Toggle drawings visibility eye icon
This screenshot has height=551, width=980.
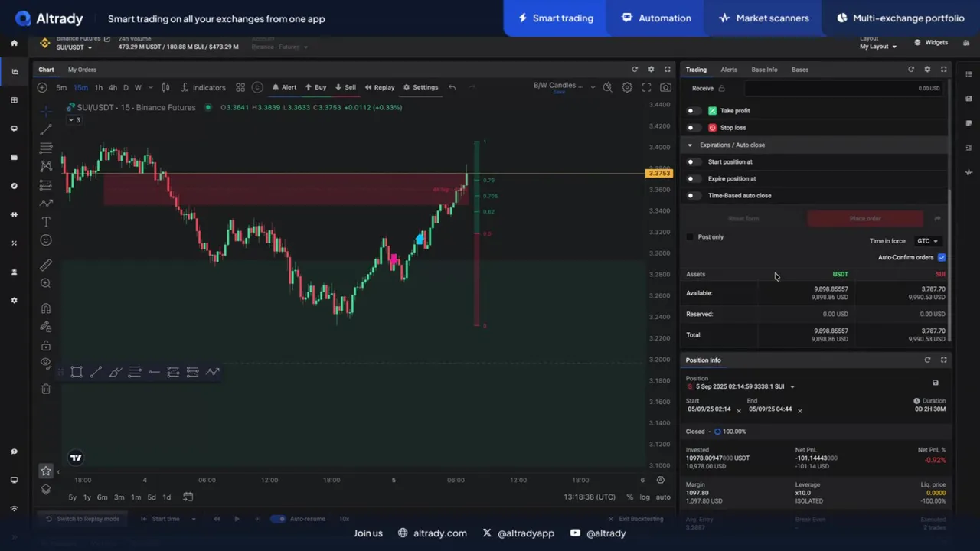[46, 364]
